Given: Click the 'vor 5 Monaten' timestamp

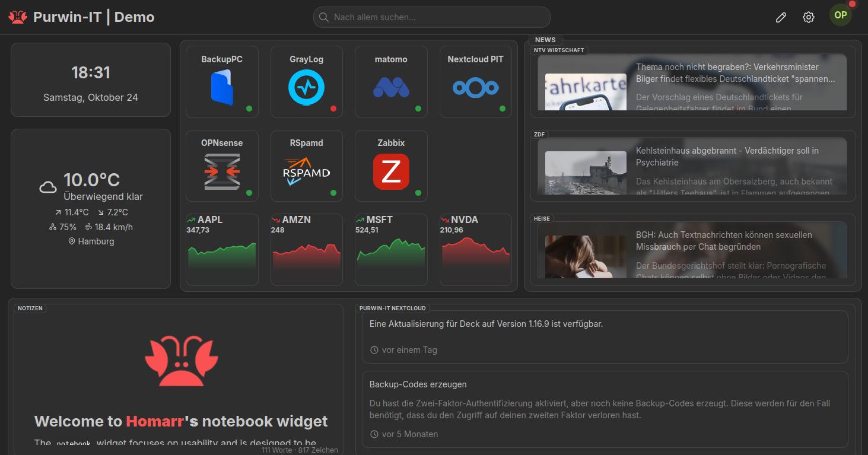Looking at the screenshot, I should pyautogui.click(x=410, y=434).
